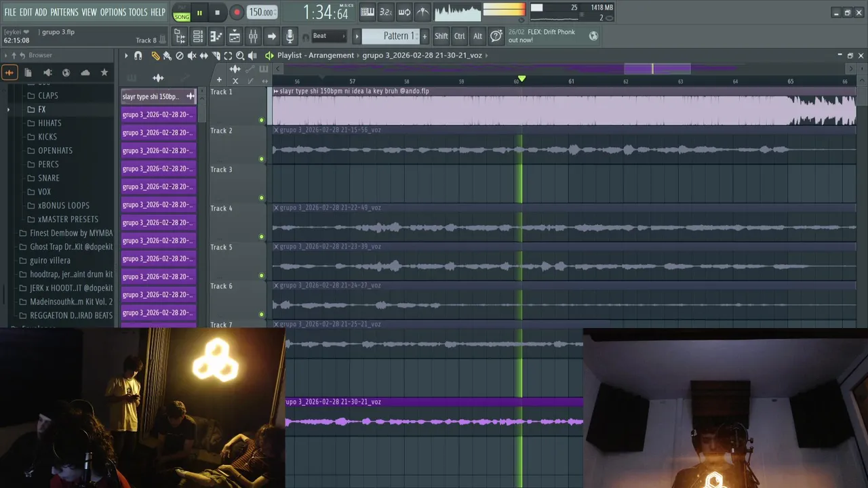
Task: Click the arrow left of the Pattern 1 selector
Action: pyautogui.click(x=357, y=36)
